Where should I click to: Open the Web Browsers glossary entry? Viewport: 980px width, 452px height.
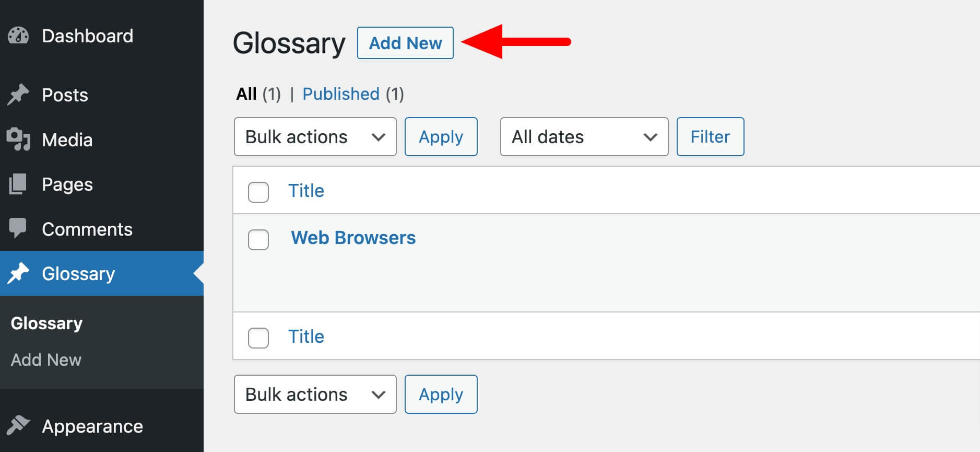coord(353,238)
